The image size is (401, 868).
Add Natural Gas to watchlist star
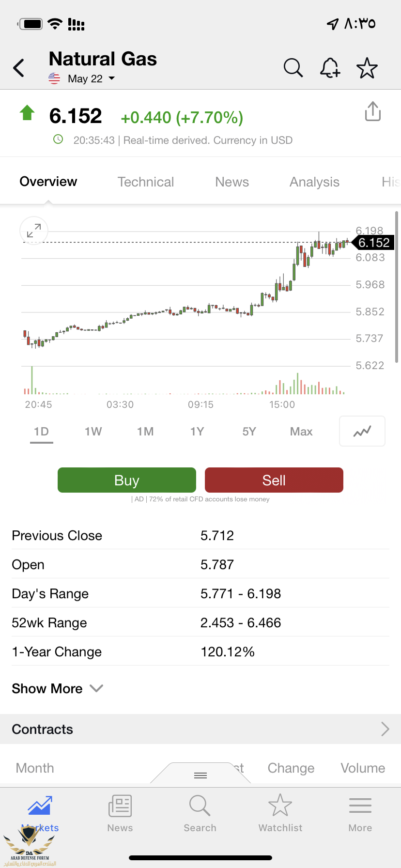[x=367, y=68]
